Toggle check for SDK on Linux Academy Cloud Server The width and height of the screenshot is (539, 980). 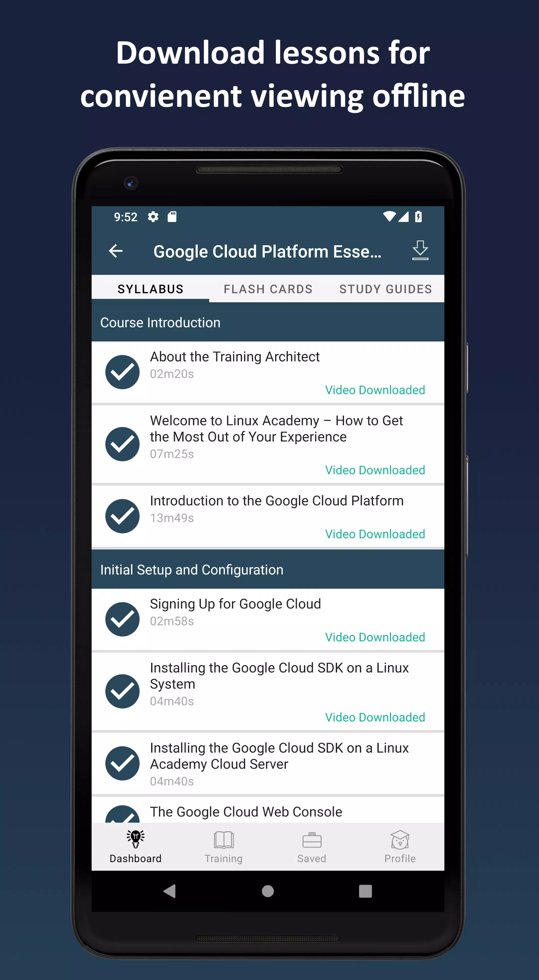(122, 763)
